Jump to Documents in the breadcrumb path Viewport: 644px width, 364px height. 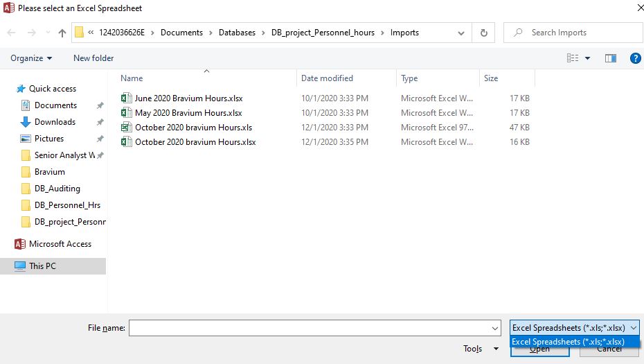coord(181,33)
